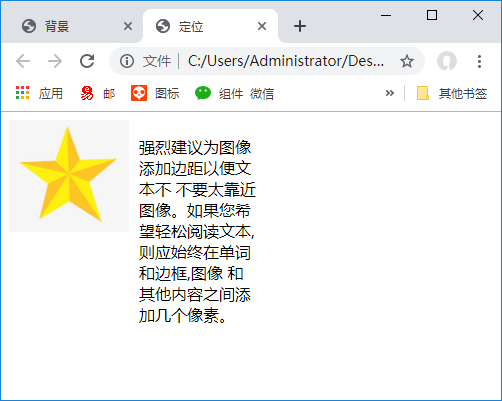Open a new tab with plus button
The image size is (502, 401).
[x=300, y=26]
